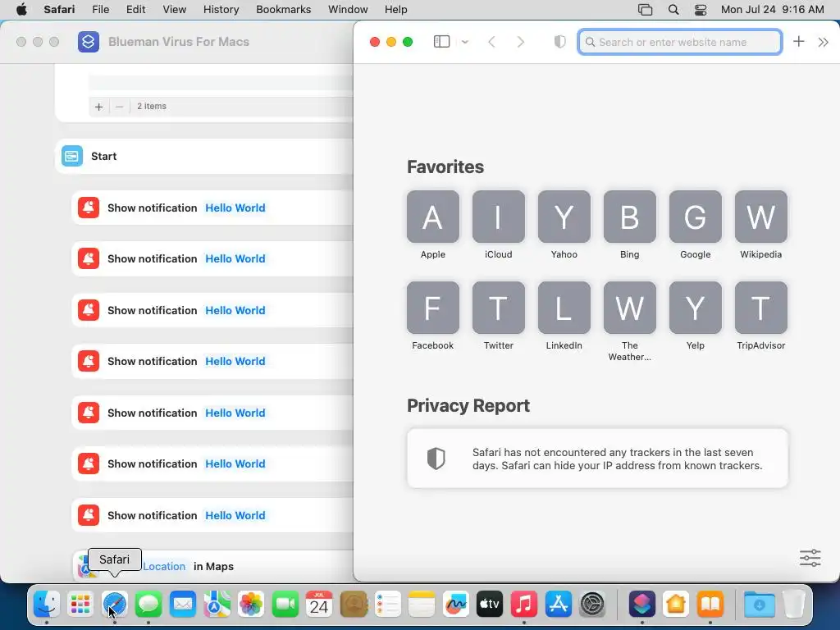This screenshot has height=630, width=840.
Task: Open Messages from the Dock
Action: point(148,605)
